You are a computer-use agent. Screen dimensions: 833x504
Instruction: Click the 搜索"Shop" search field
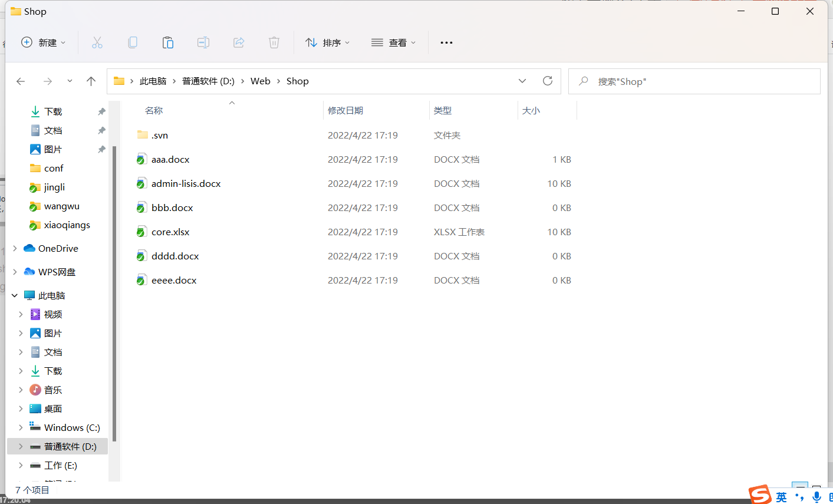694,81
